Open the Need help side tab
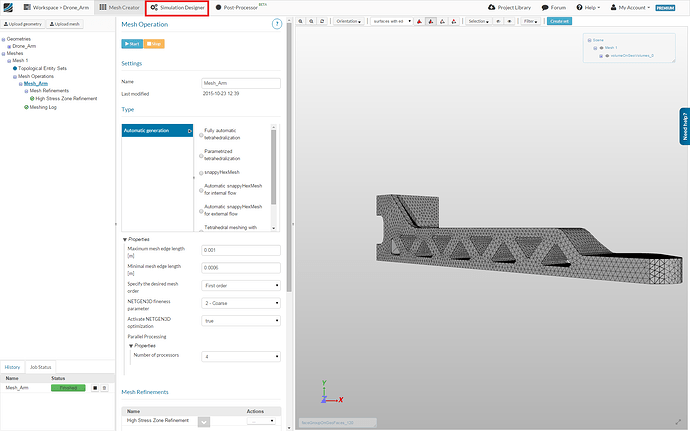This screenshot has width=690, height=431. [684, 127]
